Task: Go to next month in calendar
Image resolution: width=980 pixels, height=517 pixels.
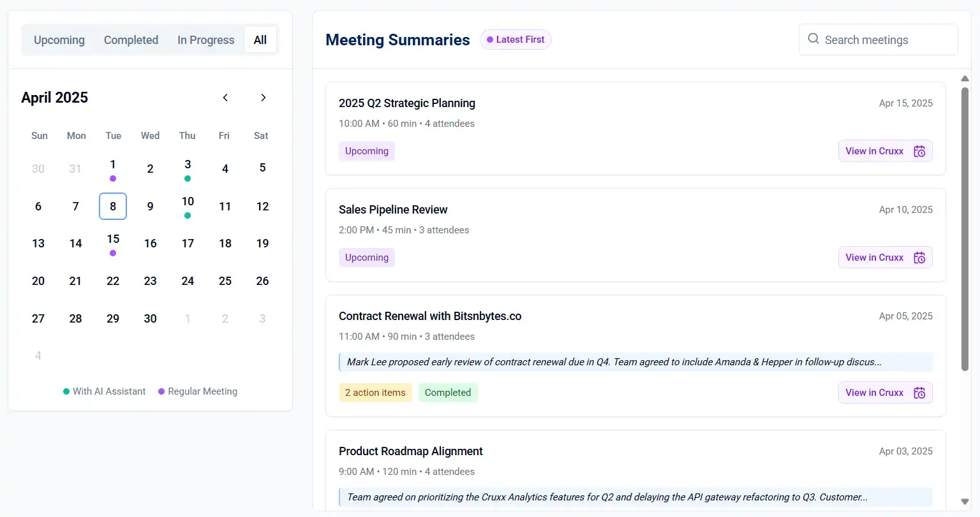Action: [x=263, y=98]
